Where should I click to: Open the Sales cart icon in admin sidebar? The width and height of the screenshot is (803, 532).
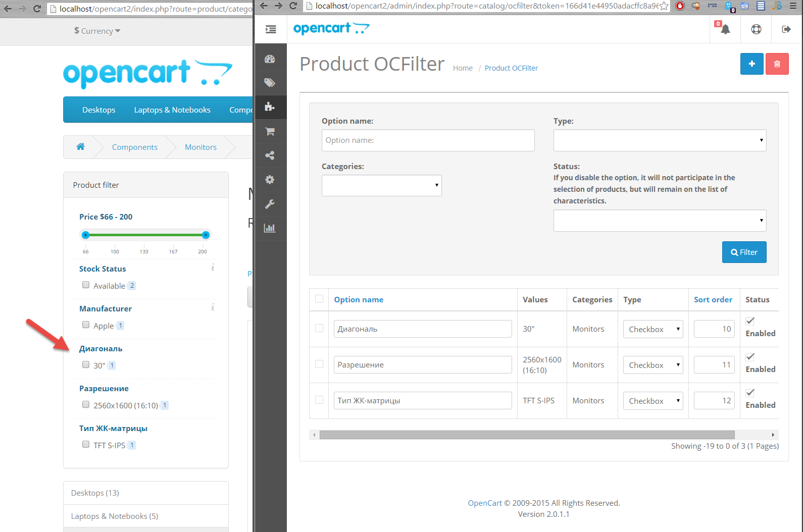point(270,131)
